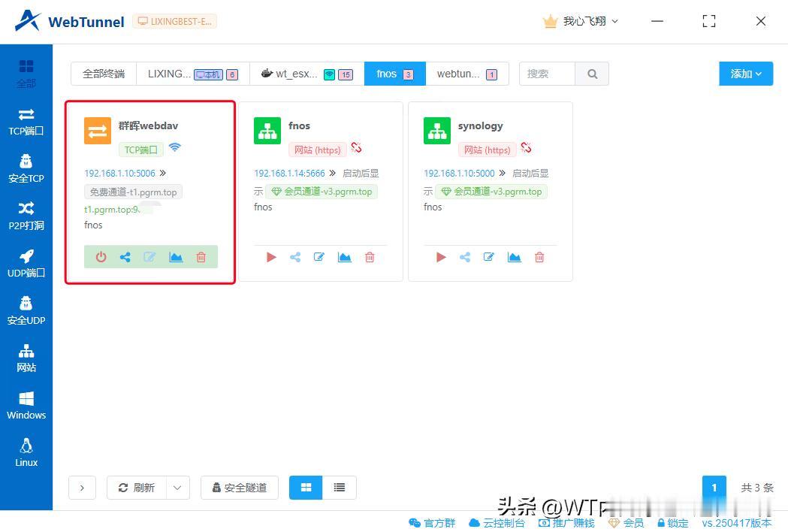Select TCP端口 in the sidebar
Screen dimensions: 788x532
pos(26,122)
